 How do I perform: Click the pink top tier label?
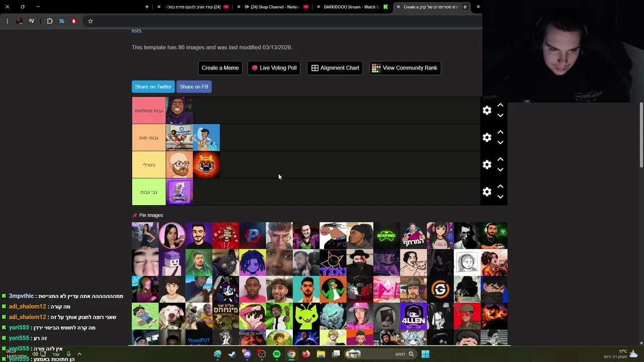pyautogui.click(x=148, y=110)
